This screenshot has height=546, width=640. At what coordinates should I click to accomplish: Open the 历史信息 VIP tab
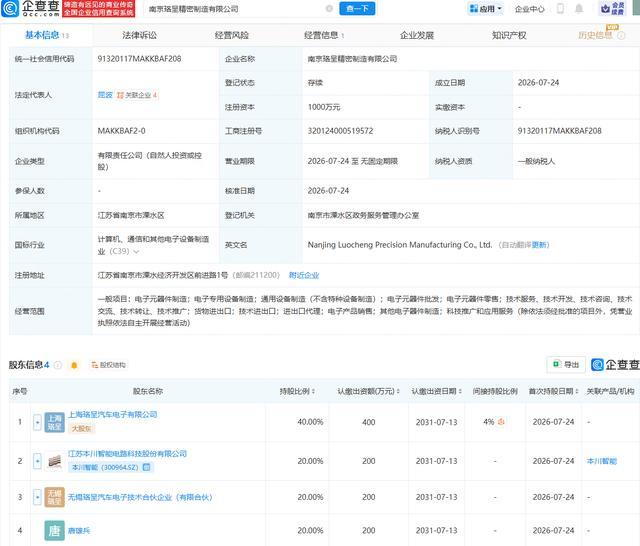pyautogui.click(x=595, y=36)
